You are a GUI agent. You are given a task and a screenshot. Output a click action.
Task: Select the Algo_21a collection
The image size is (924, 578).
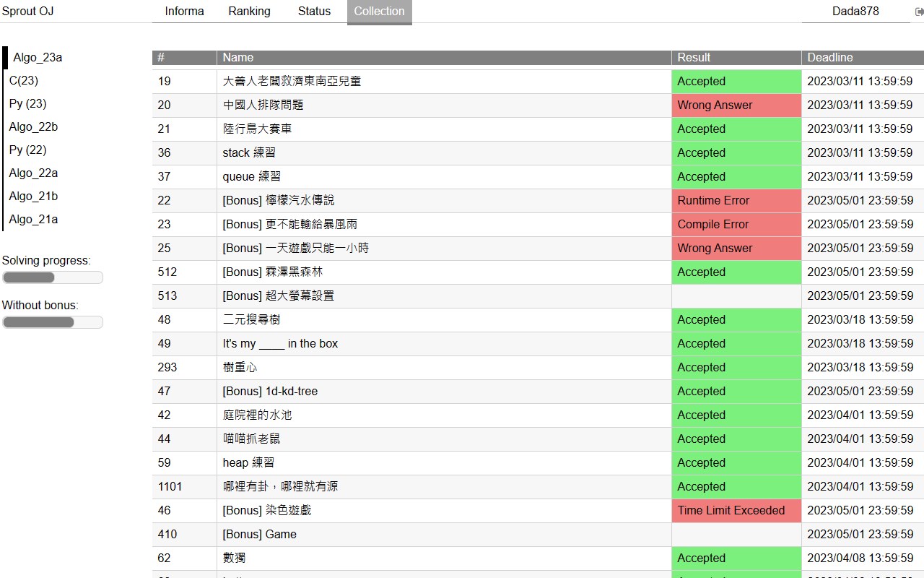click(x=33, y=220)
